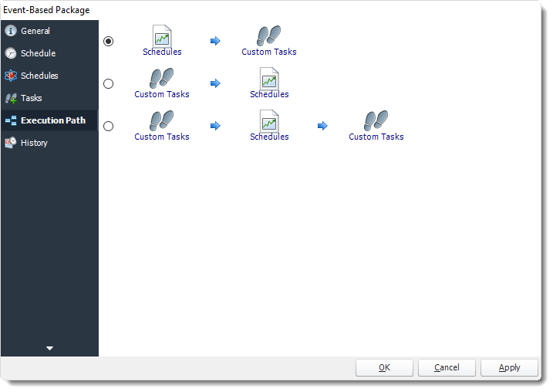Confirm with the OK button

pyautogui.click(x=384, y=367)
